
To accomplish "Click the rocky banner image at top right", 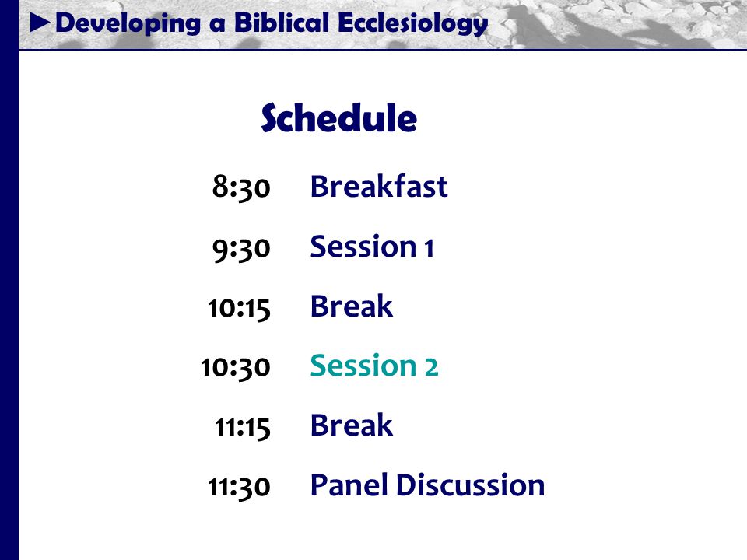I will pyautogui.click(x=619, y=24).
